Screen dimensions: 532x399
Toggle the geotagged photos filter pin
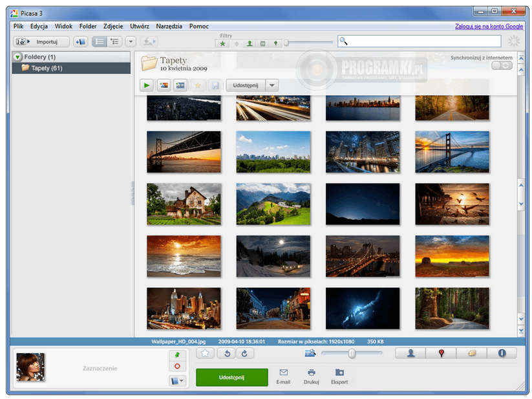point(275,43)
